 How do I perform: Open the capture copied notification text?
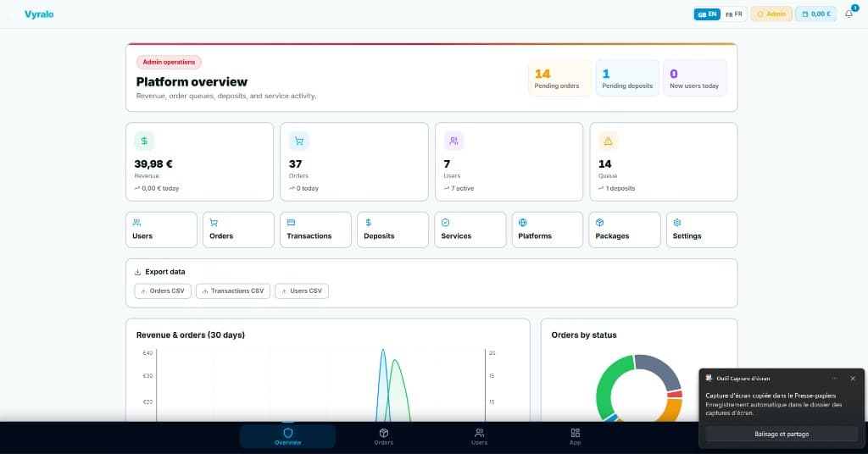click(774, 404)
